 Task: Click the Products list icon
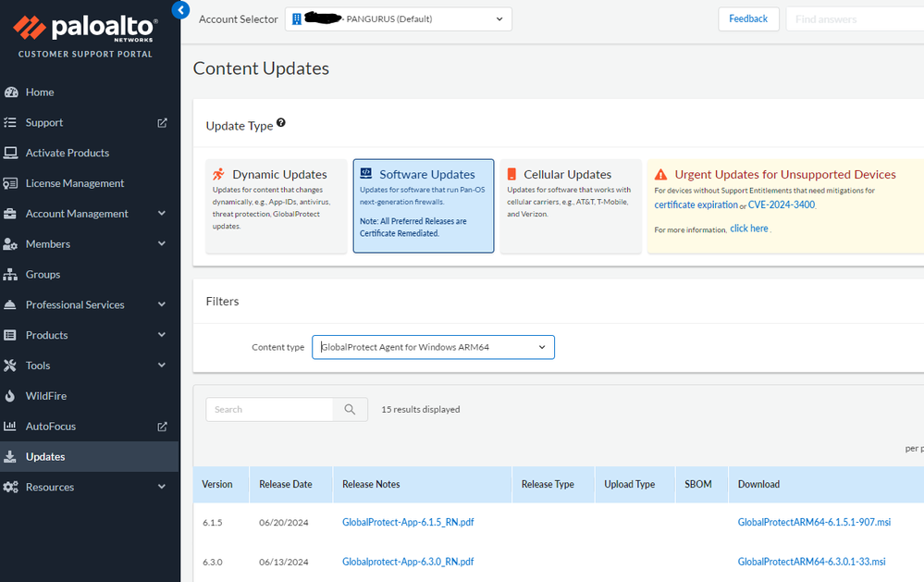[10, 335]
